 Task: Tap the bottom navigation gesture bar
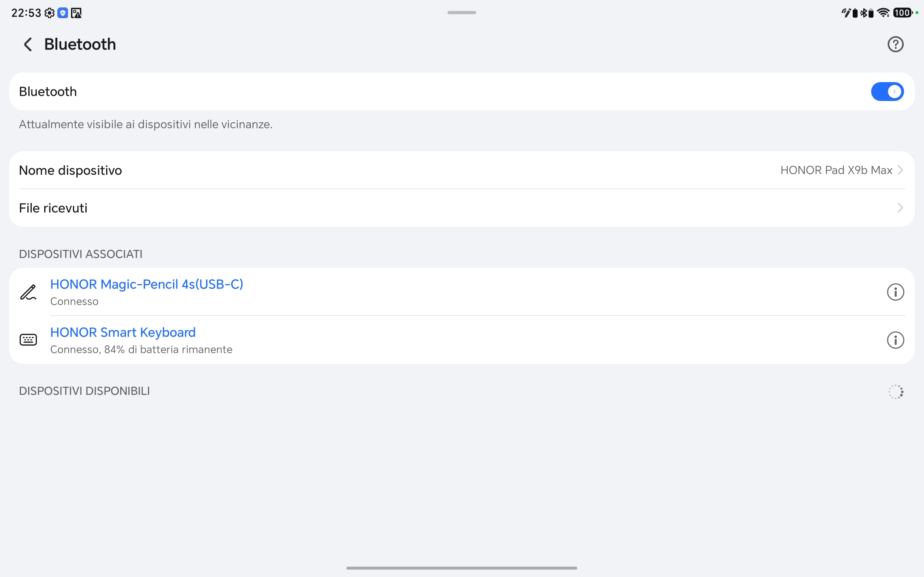click(461, 568)
